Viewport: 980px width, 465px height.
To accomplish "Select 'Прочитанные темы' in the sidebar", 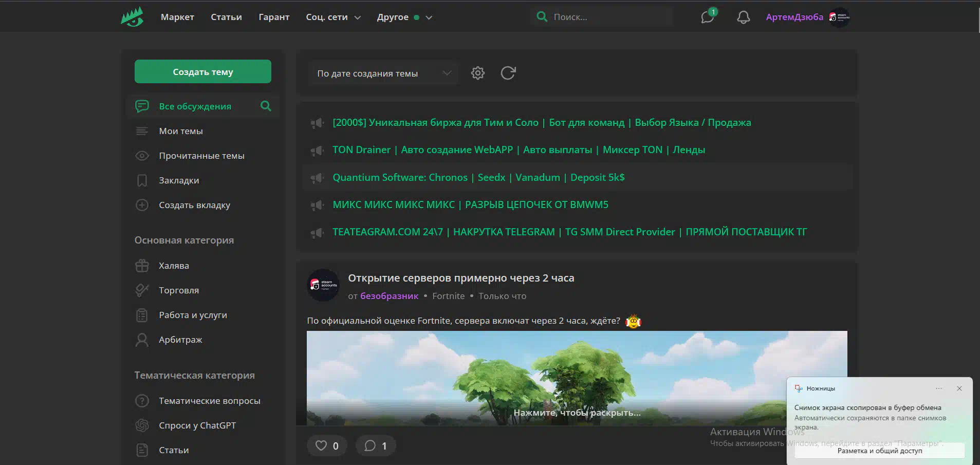I will 201,156.
